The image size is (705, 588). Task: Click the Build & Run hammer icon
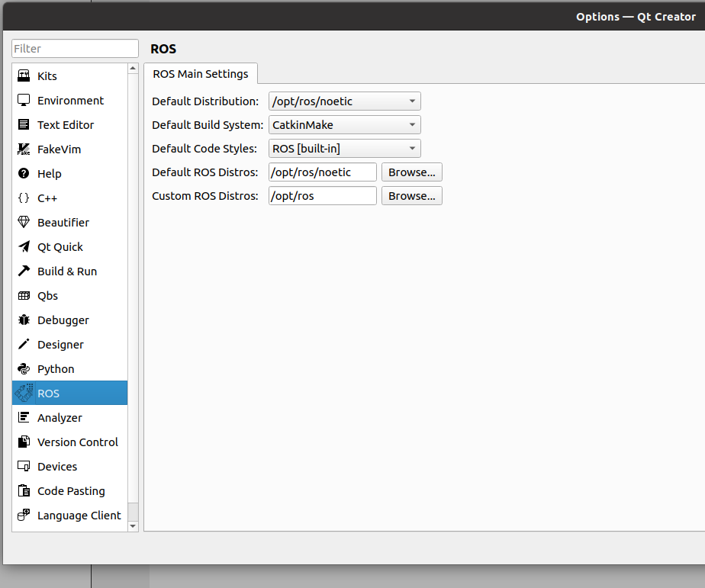click(24, 271)
